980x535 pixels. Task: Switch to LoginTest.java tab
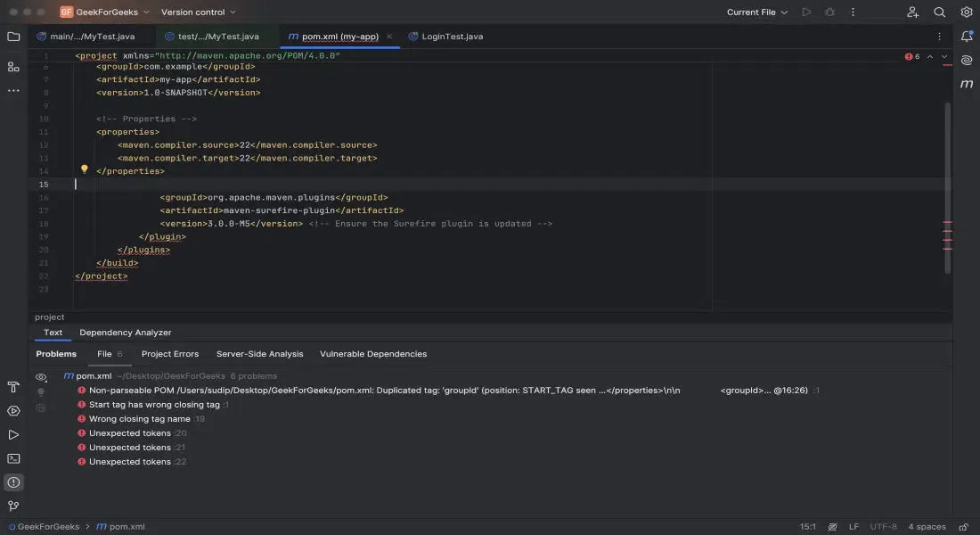[445, 37]
